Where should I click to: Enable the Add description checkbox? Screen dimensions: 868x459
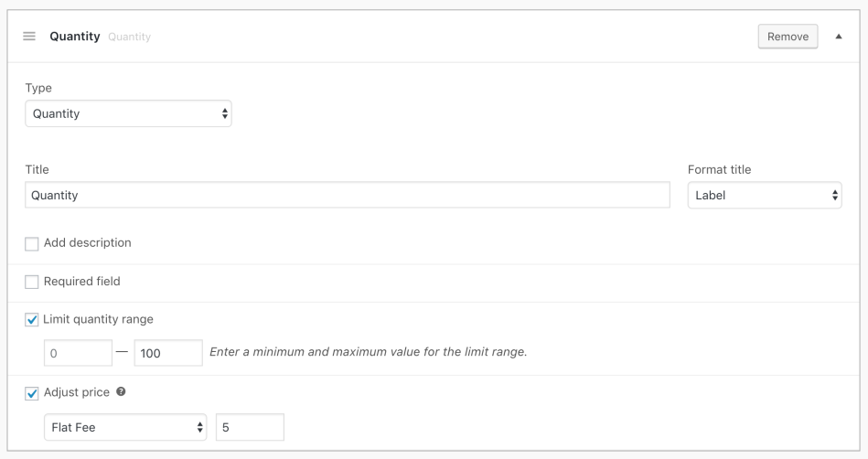[x=32, y=244]
